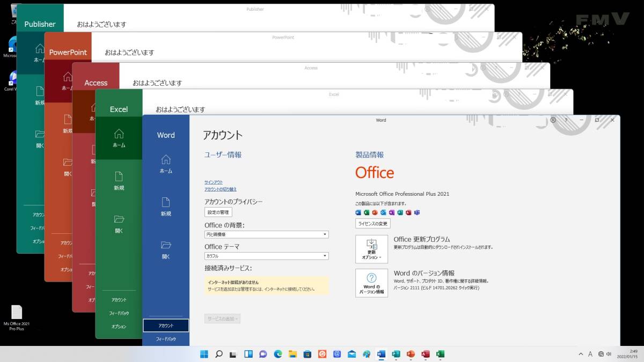Viewport: 644px width, 362px height.
Task: Select 開く in the Word sidebar
Action: tap(166, 249)
